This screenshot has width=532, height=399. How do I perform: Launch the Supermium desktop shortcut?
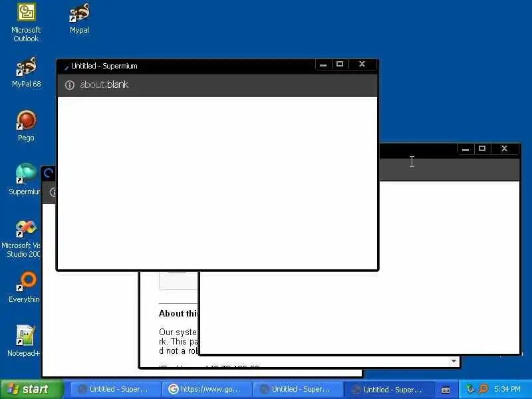tap(25, 180)
